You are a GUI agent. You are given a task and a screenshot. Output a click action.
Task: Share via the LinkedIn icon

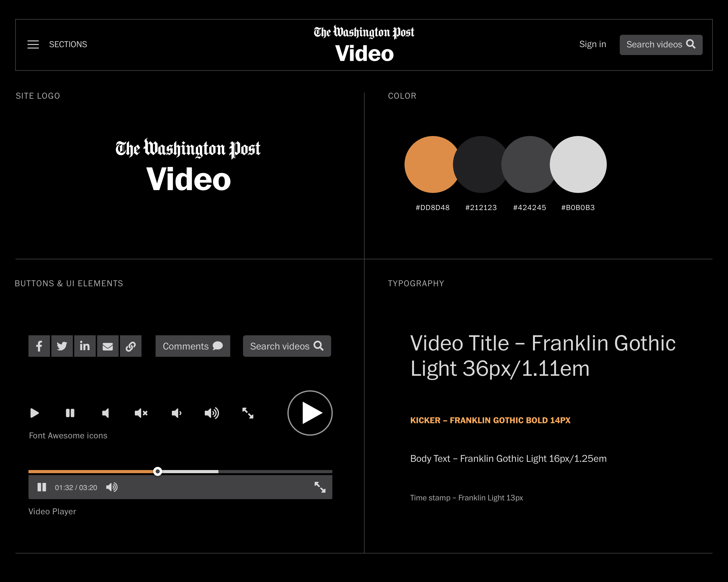pyautogui.click(x=85, y=346)
